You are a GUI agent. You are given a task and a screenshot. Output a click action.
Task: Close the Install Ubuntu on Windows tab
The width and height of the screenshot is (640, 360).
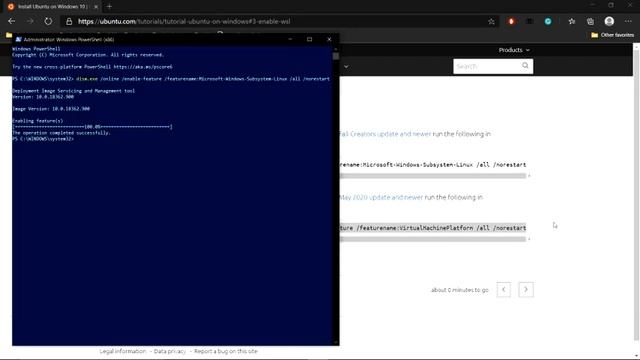(x=96, y=7)
